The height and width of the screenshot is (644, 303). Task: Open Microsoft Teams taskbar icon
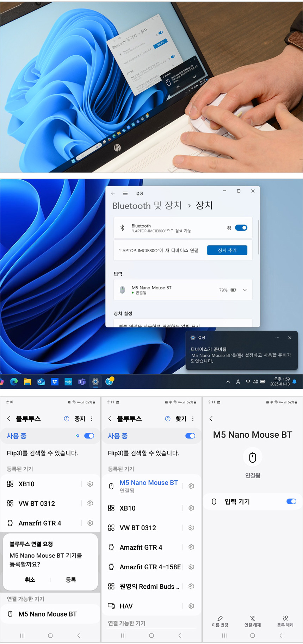point(82,382)
